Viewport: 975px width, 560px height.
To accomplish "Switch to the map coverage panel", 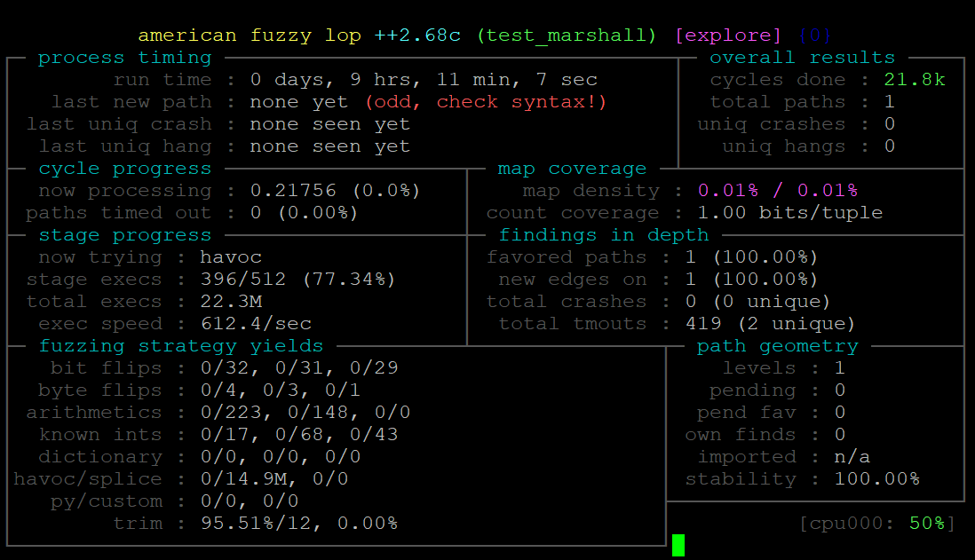I will coord(566,168).
